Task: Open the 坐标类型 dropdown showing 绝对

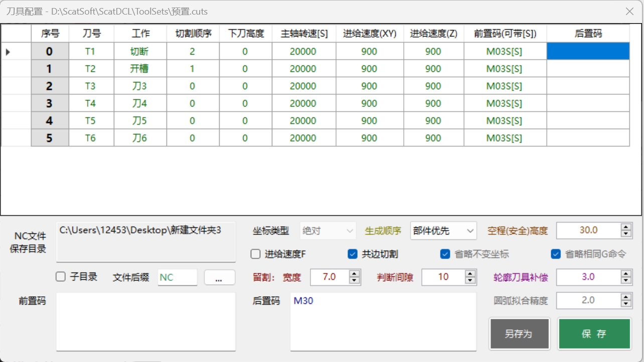Action: click(x=328, y=231)
